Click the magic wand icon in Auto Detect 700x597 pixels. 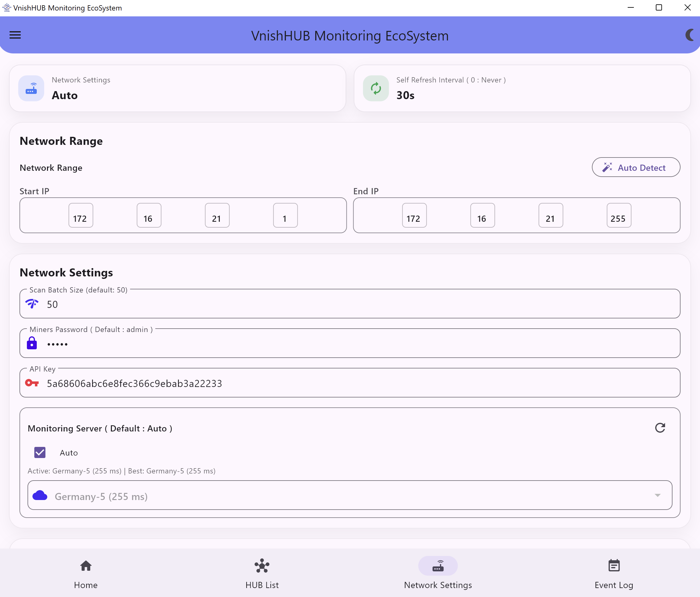[x=607, y=167]
